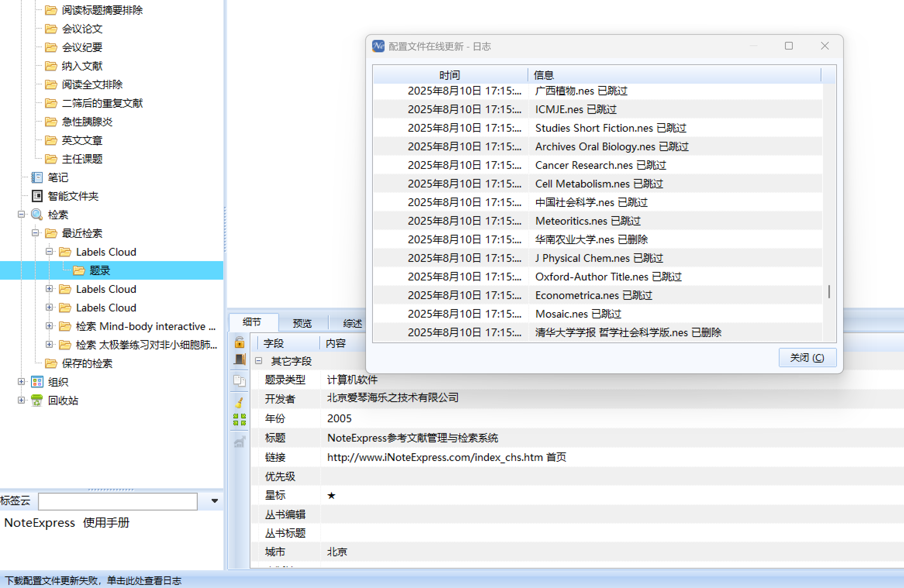This screenshot has width=904, height=588.
Task: Maximize the 配置文件在线更新 log dialog
Action: (789, 46)
